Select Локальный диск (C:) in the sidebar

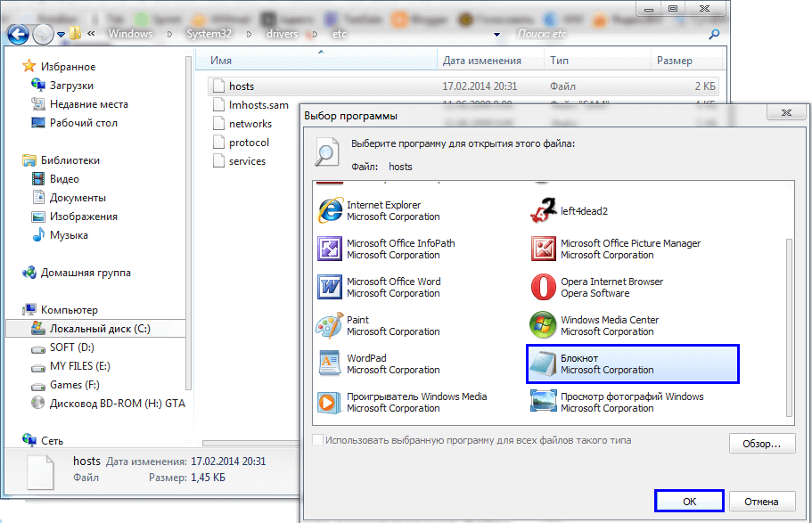coord(95,328)
